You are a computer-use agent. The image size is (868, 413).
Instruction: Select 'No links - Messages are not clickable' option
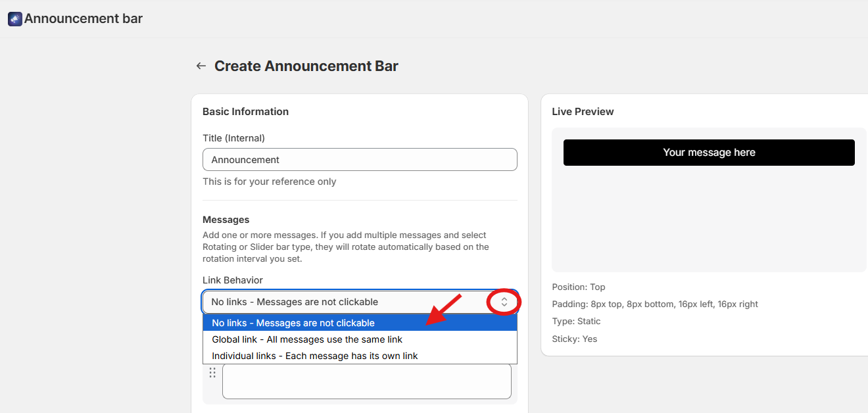point(293,323)
